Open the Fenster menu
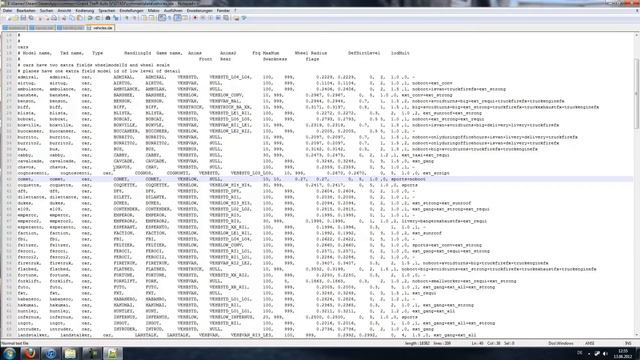 click(223, 11)
